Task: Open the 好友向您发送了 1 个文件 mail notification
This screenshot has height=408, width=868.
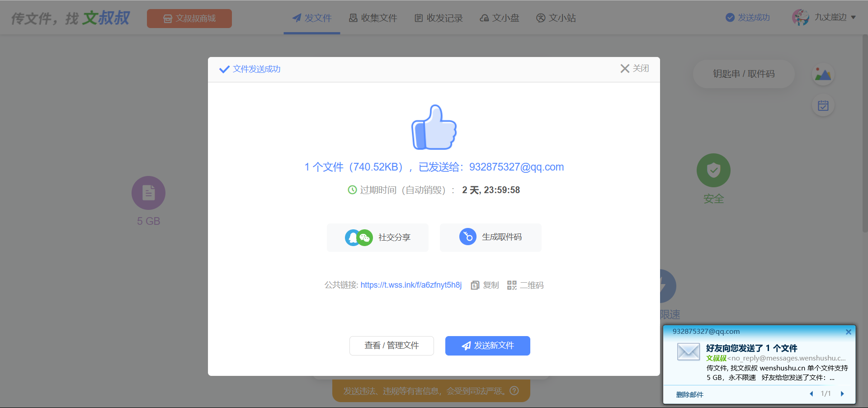Action: point(751,348)
